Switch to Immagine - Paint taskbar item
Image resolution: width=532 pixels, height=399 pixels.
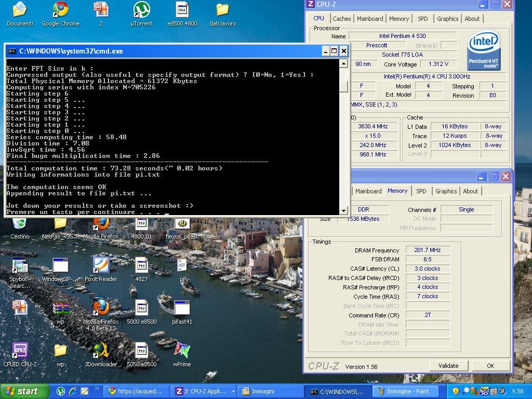(405, 391)
